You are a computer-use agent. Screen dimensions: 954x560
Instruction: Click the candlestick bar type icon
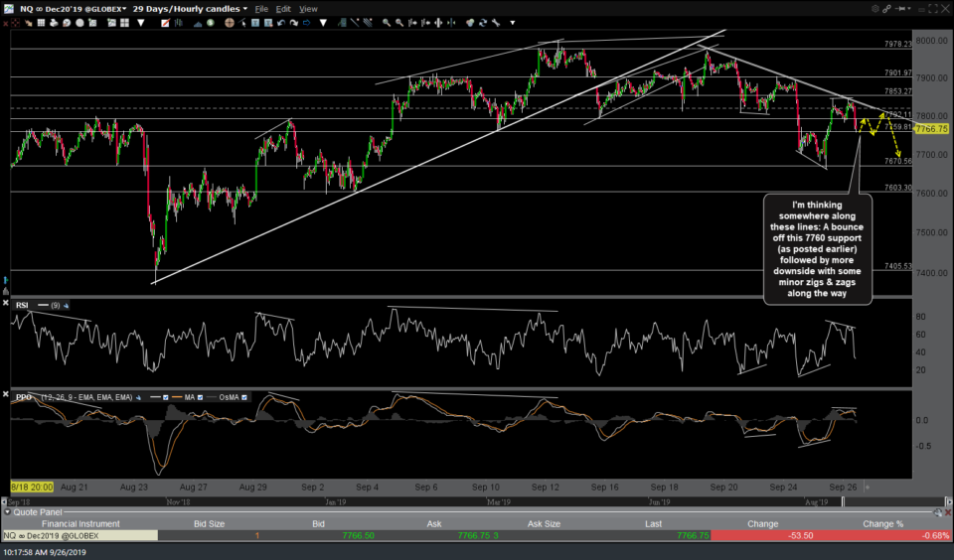(178, 23)
